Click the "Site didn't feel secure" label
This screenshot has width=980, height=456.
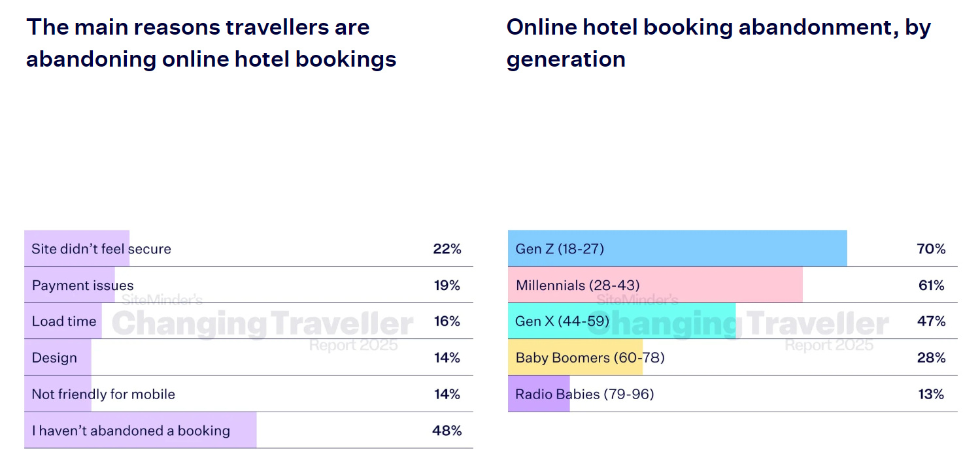click(x=101, y=249)
